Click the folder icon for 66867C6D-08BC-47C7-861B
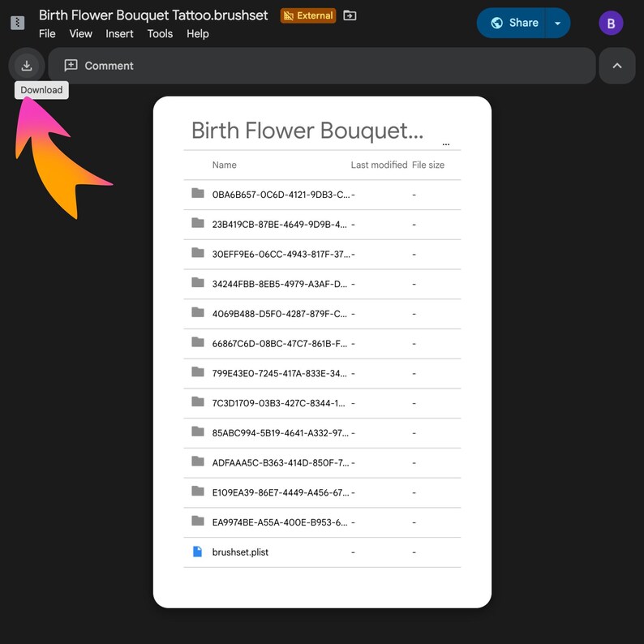The height and width of the screenshot is (644, 644). pyautogui.click(x=198, y=341)
